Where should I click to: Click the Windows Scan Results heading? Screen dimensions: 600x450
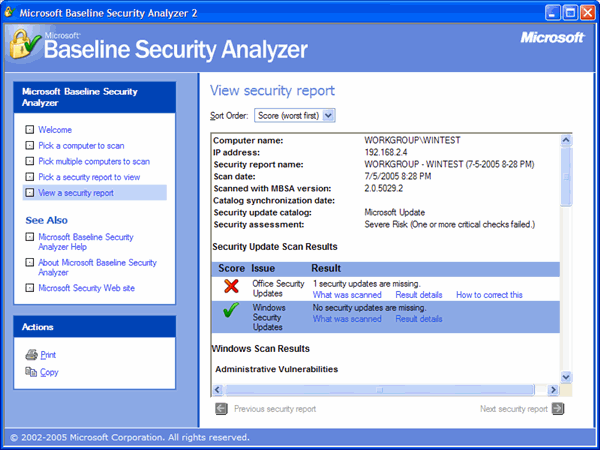(x=261, y=349)
